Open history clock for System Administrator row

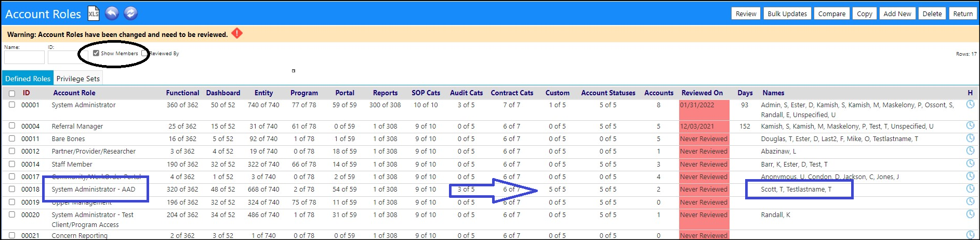pyautogui.click(x=970, y=105)
